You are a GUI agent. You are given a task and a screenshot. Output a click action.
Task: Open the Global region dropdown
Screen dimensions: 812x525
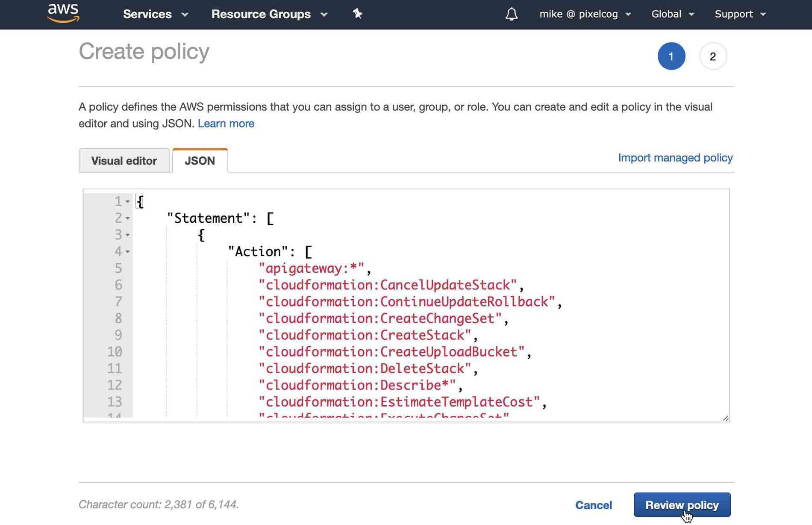pos(673,14)
